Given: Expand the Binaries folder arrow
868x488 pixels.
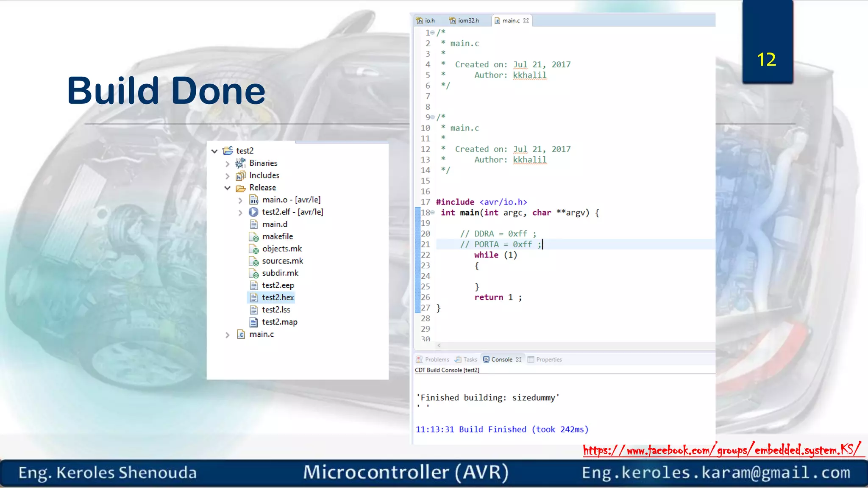Looking at the screenshot, I should pyautogui.click(x=228, y=164).
